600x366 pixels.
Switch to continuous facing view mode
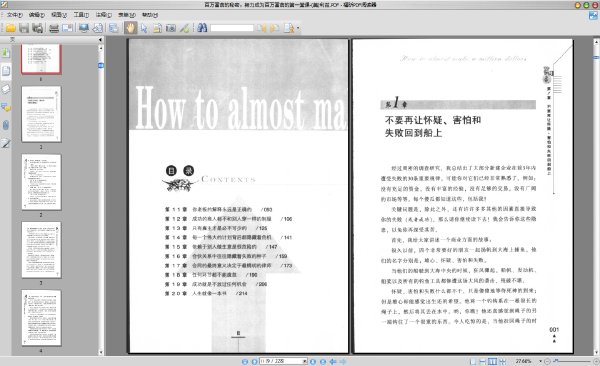tap(502, 361)
